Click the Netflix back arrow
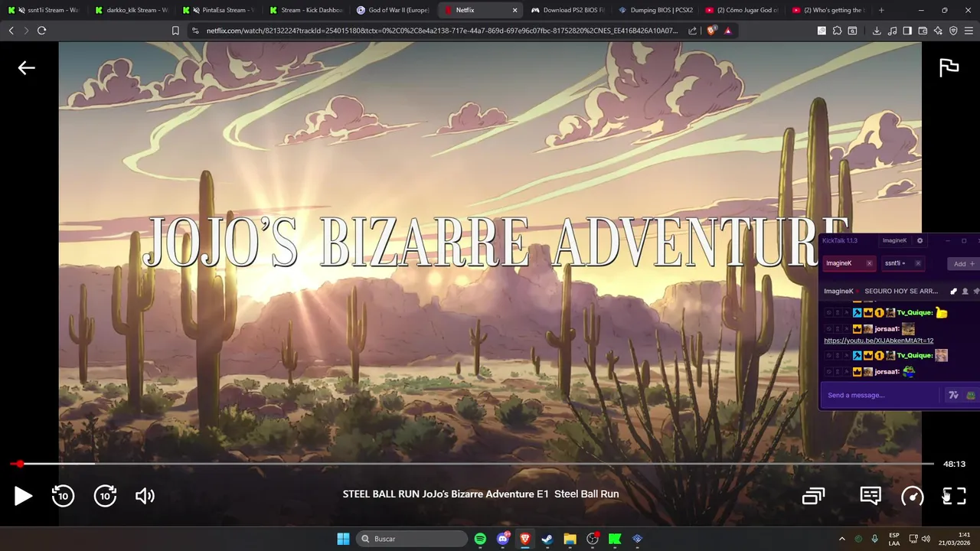The image size is (980, 551). (27, 68)
